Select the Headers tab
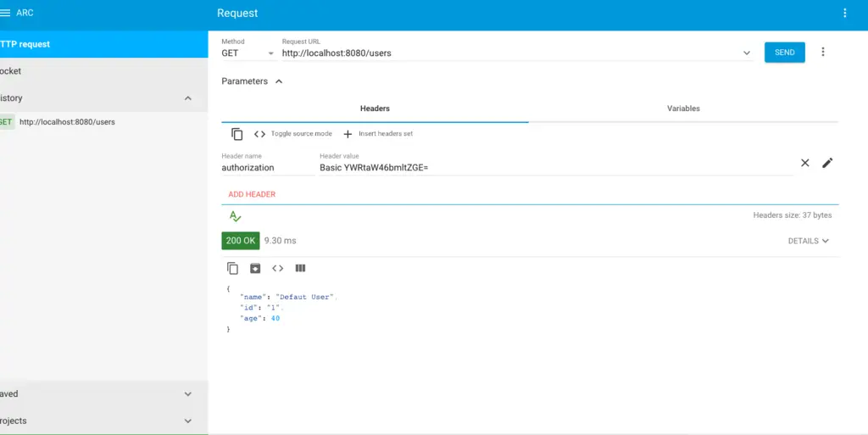 coord(375,109)
